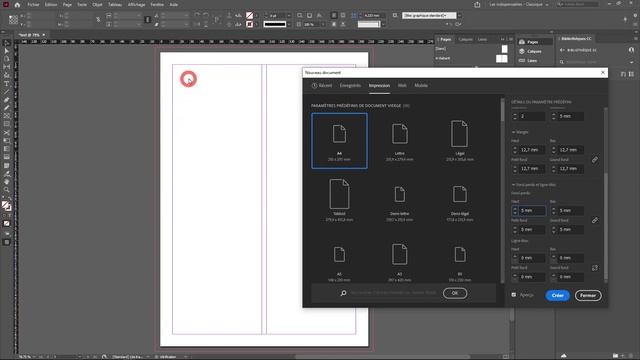Select the Scissors tool in the toolbox
Image resolution: width=640 pixels, height=360 pixels.
[x=7, y=133]
